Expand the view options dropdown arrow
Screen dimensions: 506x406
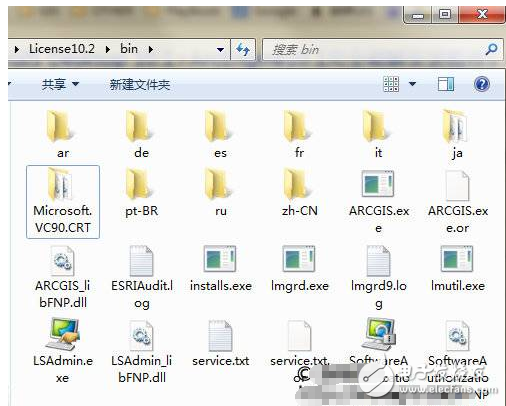[412, 84]
